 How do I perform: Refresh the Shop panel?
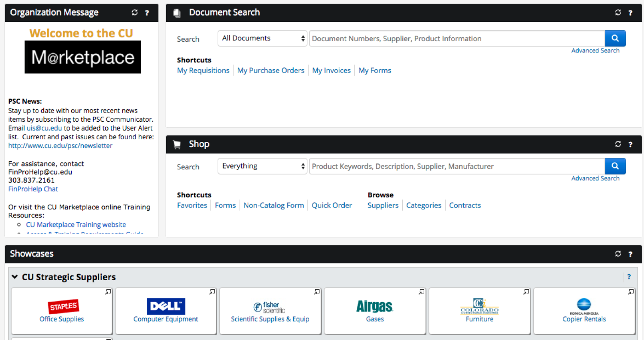pyautogui.click(x=618, y=144)
